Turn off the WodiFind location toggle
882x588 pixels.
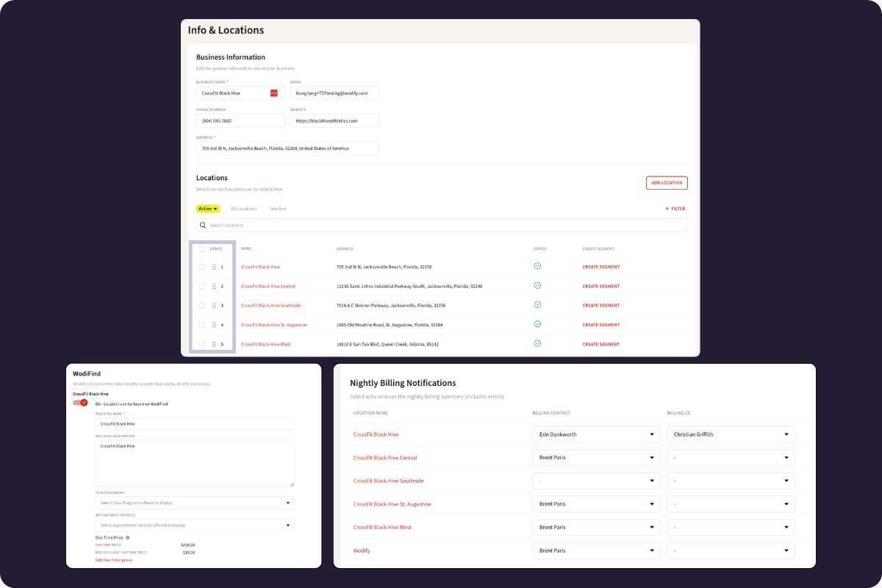click(80, 403)
